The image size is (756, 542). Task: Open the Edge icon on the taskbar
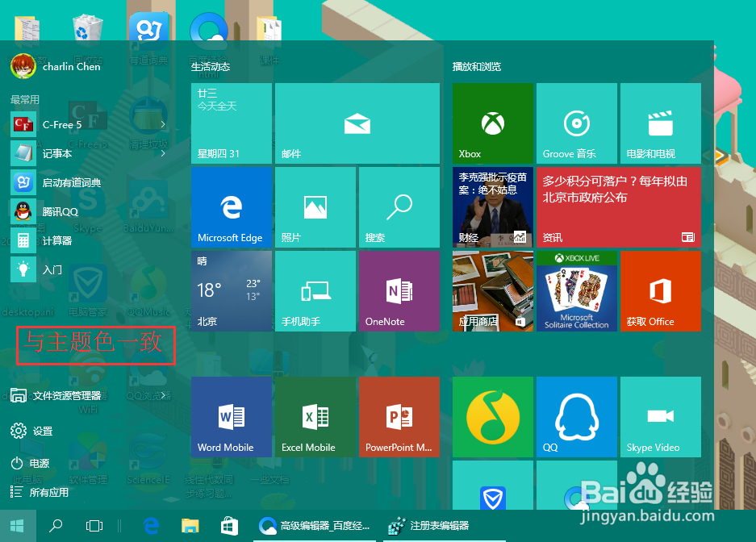click(152, 526)
